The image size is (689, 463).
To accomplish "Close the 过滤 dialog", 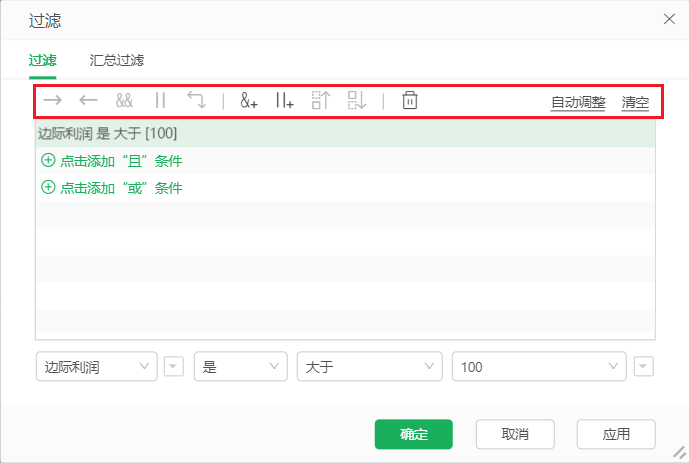I will click(x=669, y=19).
